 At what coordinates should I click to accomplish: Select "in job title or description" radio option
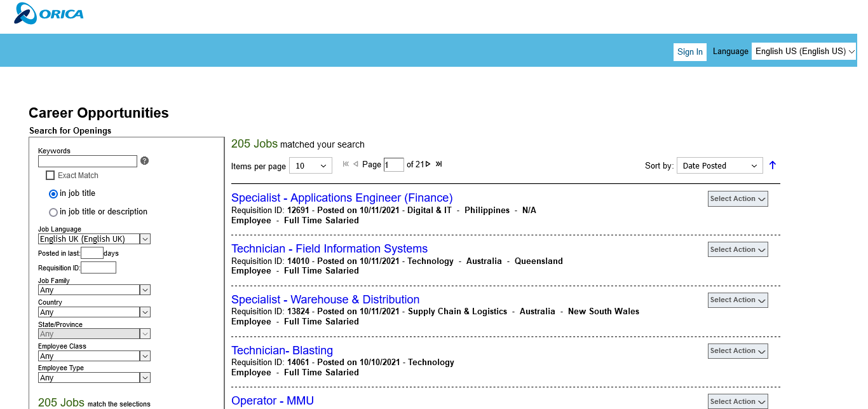(53, 212)
